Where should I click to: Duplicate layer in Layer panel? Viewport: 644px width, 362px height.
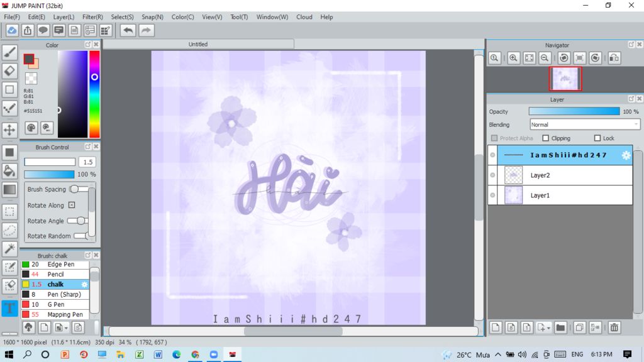pos(579,327)
